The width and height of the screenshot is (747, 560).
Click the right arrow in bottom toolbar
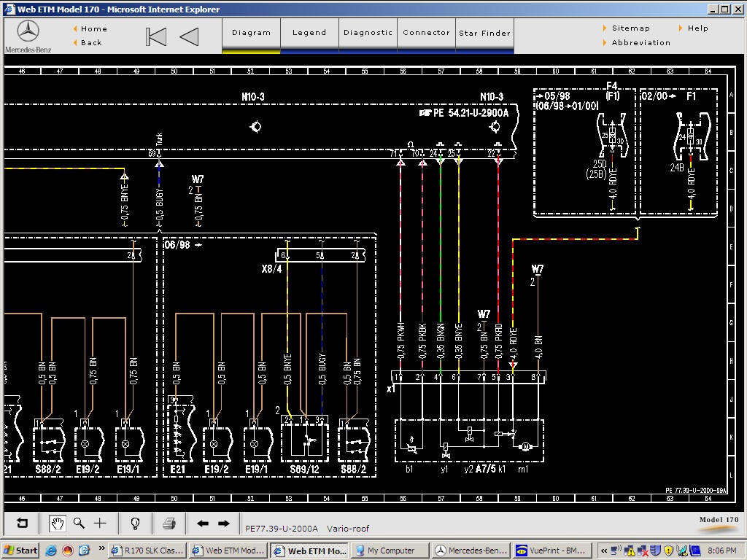coord(224,524)
